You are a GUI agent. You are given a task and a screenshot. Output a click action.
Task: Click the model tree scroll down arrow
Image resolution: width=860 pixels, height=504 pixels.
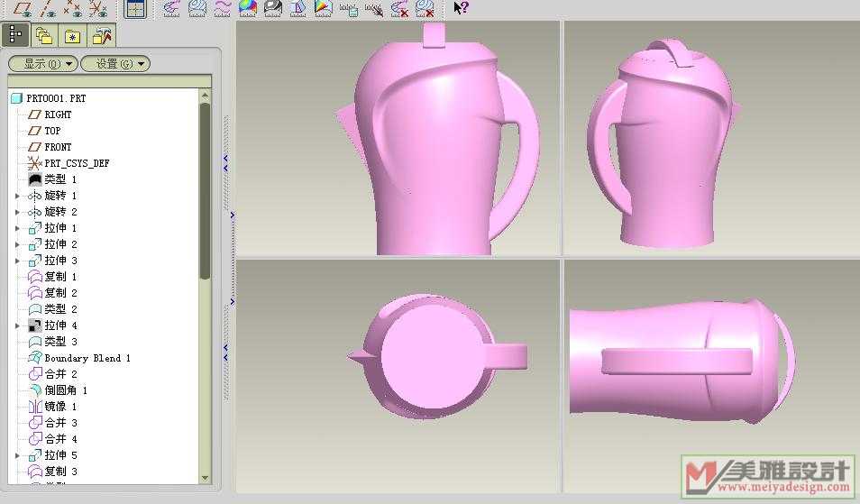pyautogui.click(x=205, y=478)
